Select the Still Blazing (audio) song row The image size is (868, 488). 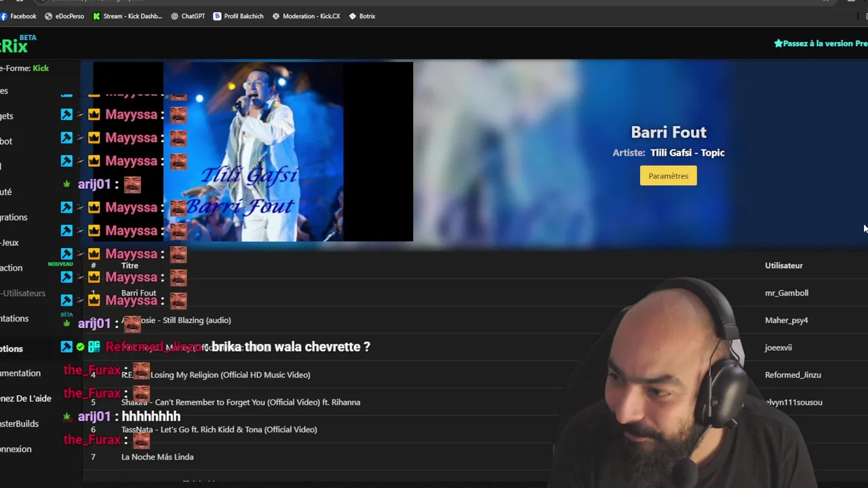pos(475,320)
